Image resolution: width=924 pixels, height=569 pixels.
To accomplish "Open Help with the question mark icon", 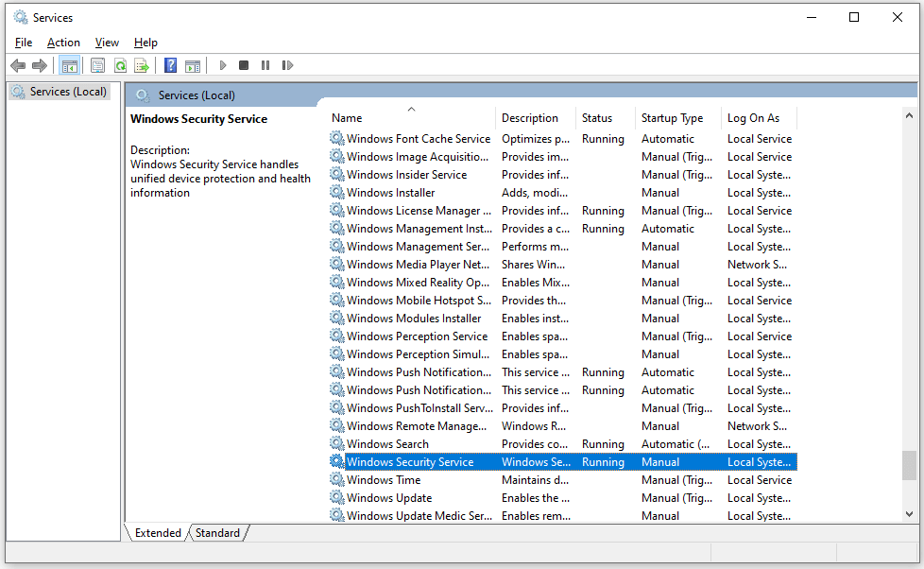I will click(170, 65).
